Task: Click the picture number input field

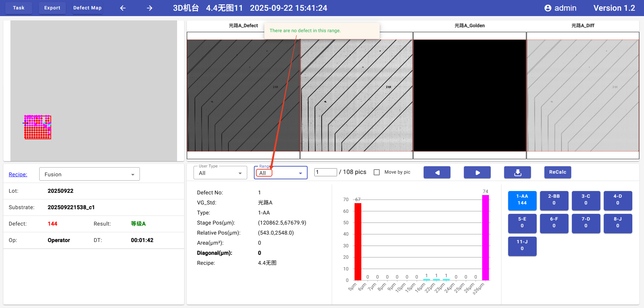Action: pyautogui.click(x=325, y=172)
